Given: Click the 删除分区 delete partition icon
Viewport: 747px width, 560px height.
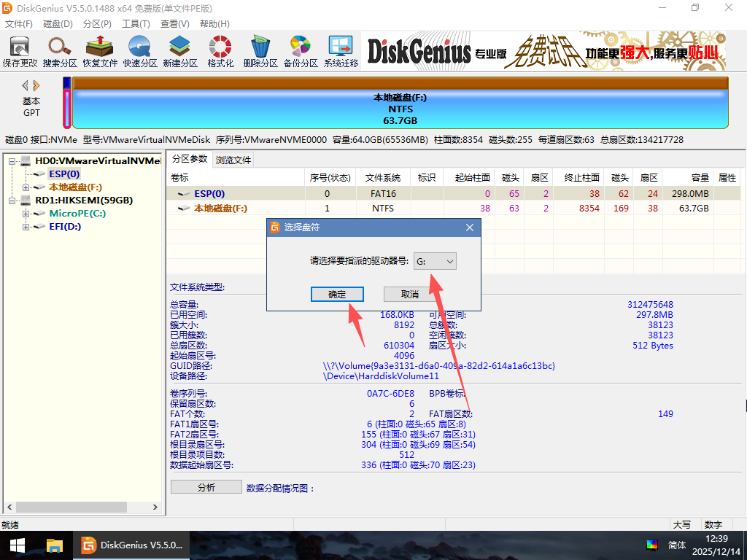Looking at the screenshot, I should coord(260,51).
